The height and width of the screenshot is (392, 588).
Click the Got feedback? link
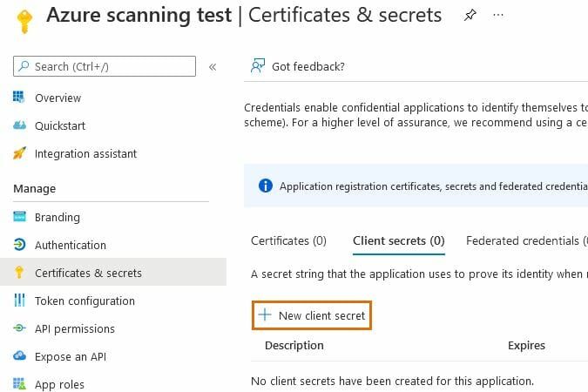pyautogui.click(x=308, y=66)
